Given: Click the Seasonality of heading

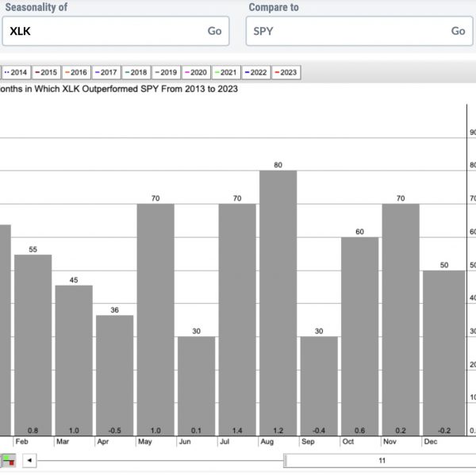Looking at the screenshot, I should [36, 7].
